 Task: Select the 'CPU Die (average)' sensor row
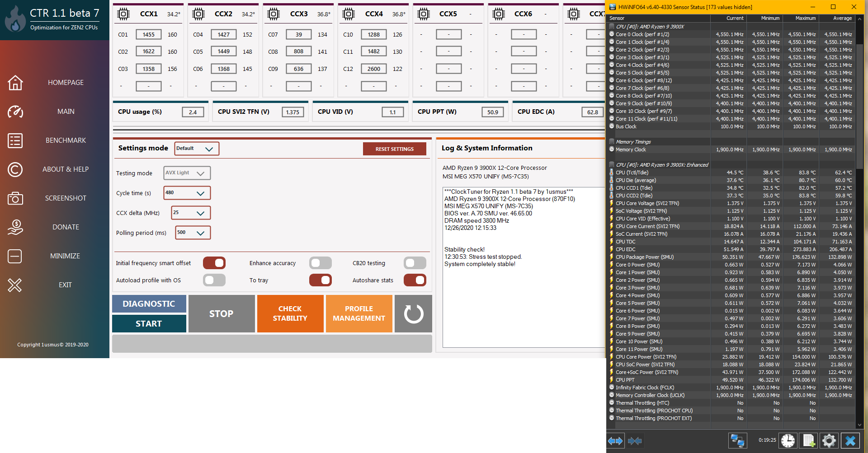click(x=731, y=180)
